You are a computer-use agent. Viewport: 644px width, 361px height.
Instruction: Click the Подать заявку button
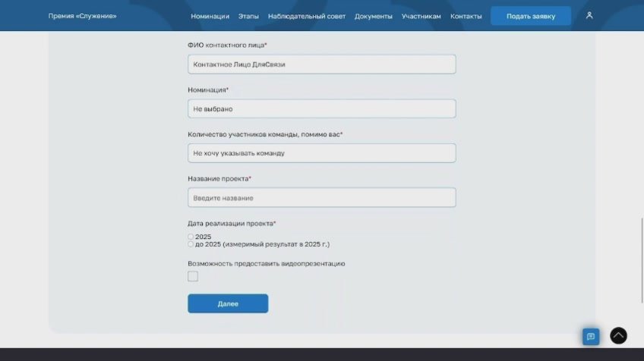pyautogui.click(x=531, y=16)
